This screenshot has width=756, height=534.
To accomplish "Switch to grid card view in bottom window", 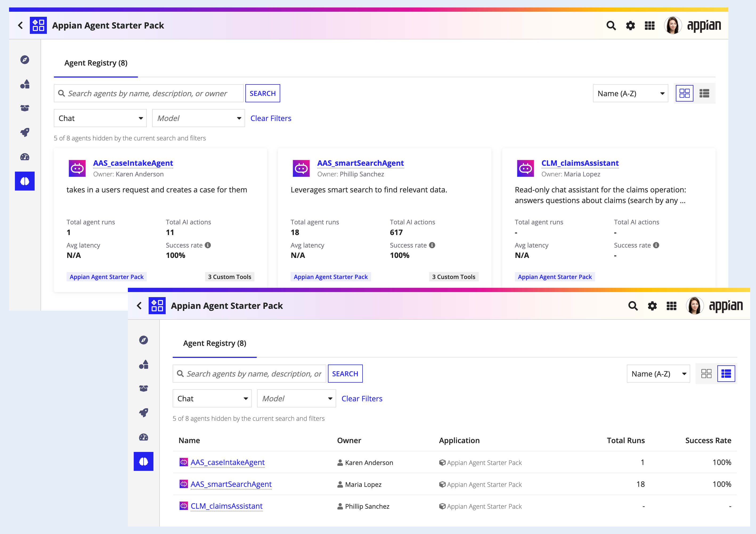I will [706, 374].
